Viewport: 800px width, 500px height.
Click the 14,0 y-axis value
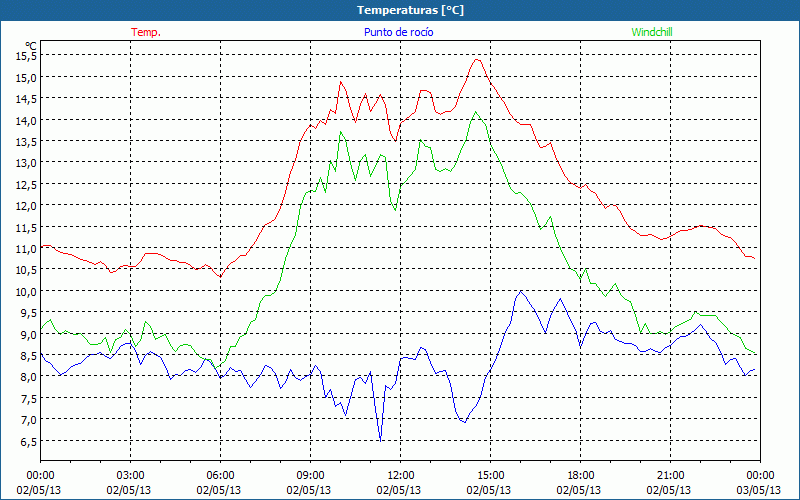click(27, 120)
